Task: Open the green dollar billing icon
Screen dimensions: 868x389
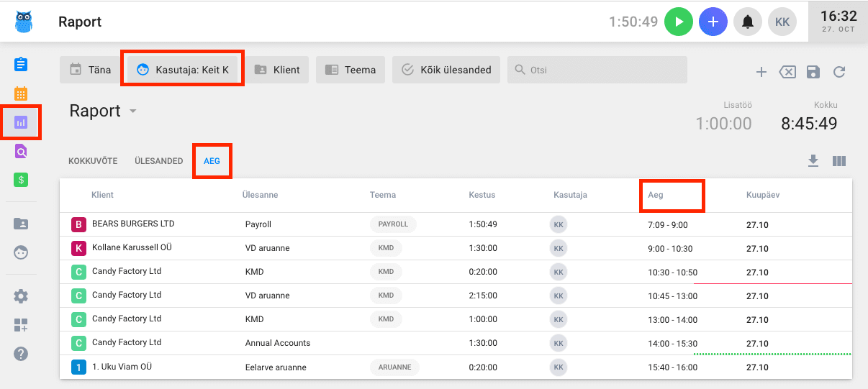Action: 21,180
